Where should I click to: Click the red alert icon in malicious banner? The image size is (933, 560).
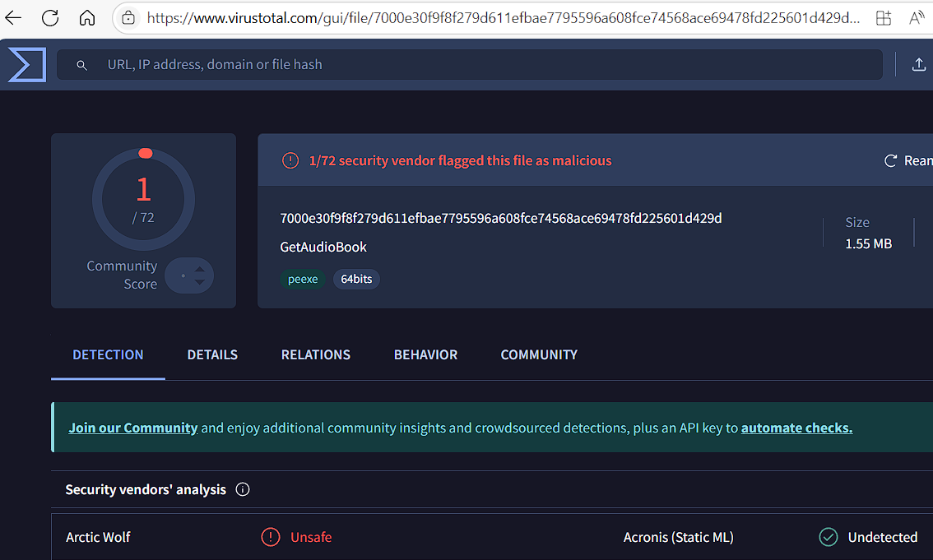(x=290, y=160)
